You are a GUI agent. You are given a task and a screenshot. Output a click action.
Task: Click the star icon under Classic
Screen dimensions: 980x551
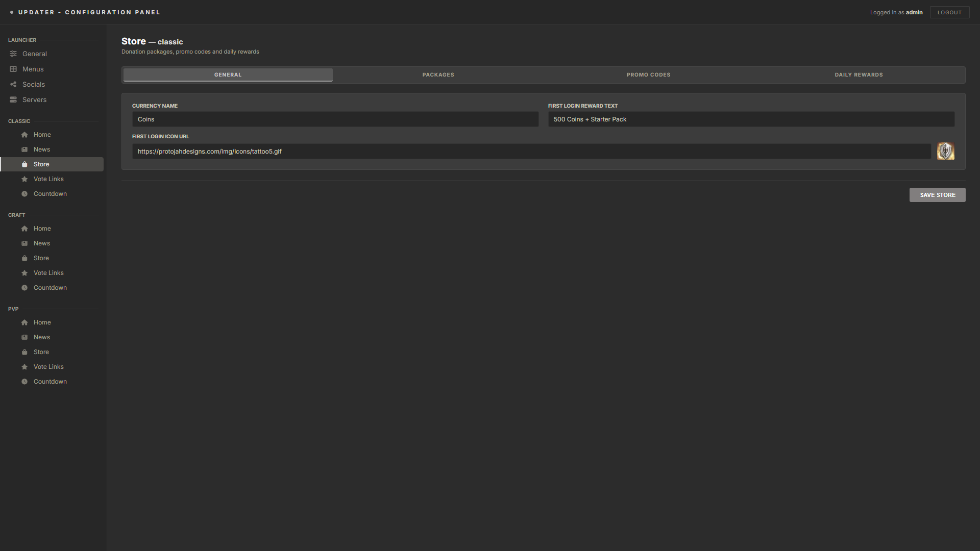[24, 179]
